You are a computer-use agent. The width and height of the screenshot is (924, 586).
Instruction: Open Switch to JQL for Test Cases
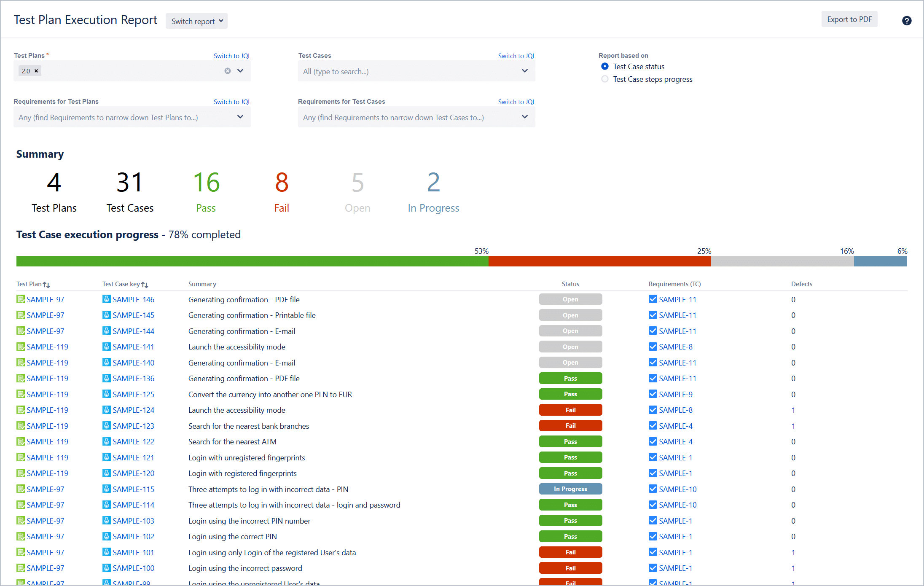point(516,55)
